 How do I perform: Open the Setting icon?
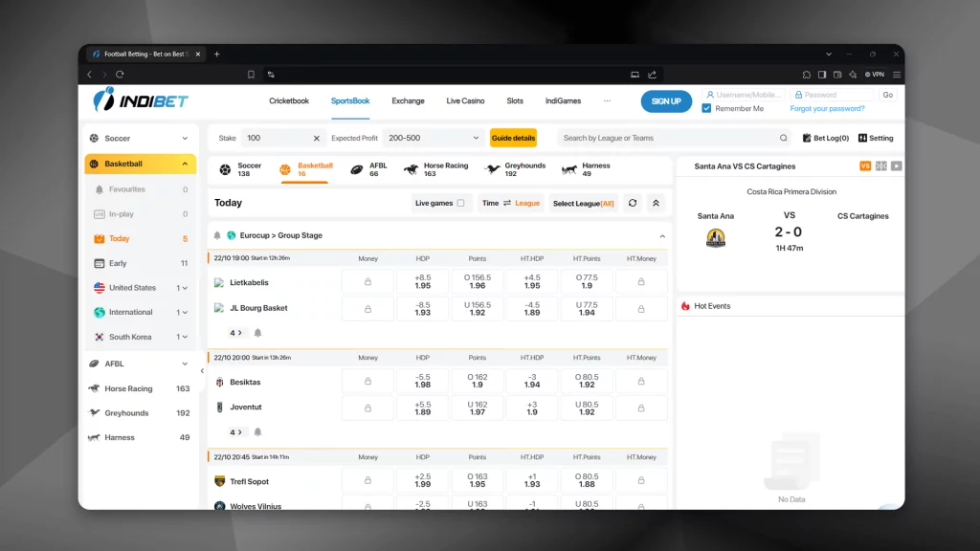(862, 138)
